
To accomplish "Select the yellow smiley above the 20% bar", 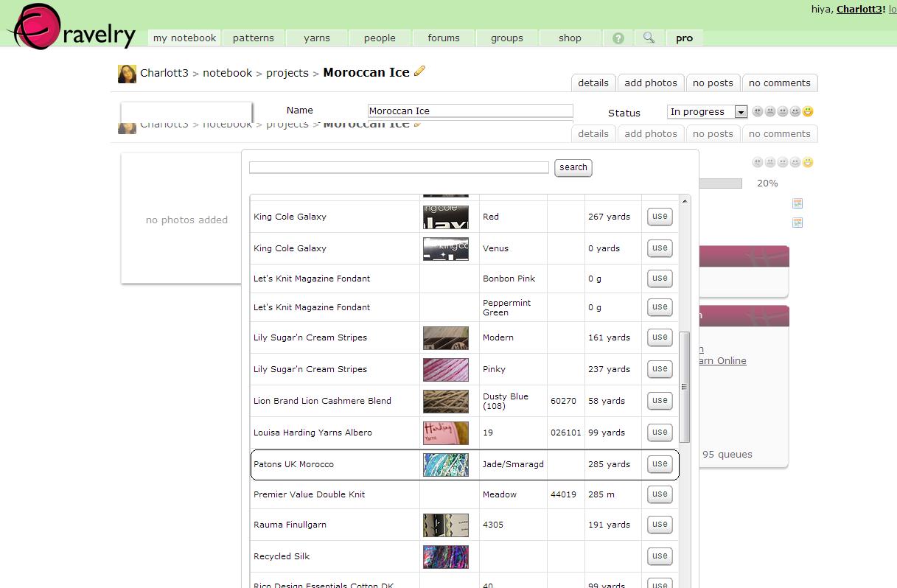I will click(x=808, y=163).
